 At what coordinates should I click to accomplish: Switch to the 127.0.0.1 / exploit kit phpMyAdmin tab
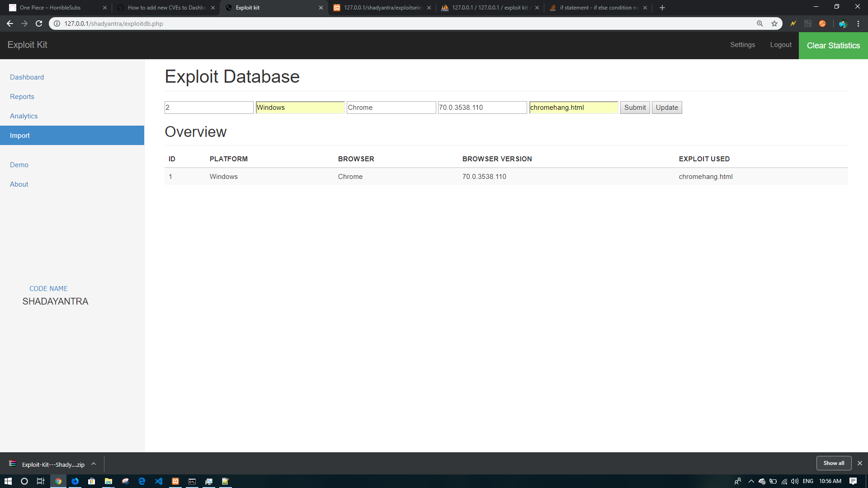(x=489, y=8)
